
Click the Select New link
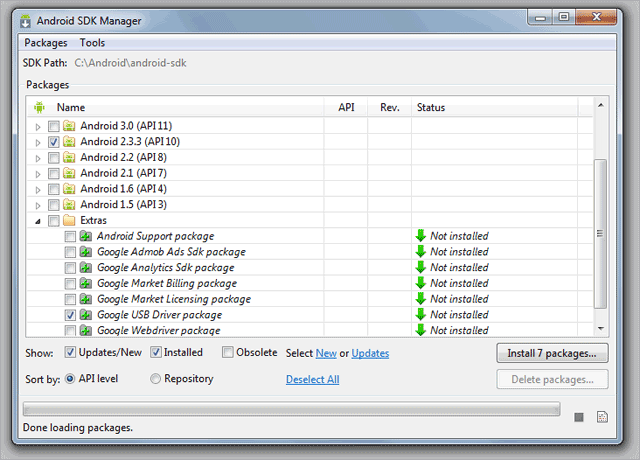(326, 353)
